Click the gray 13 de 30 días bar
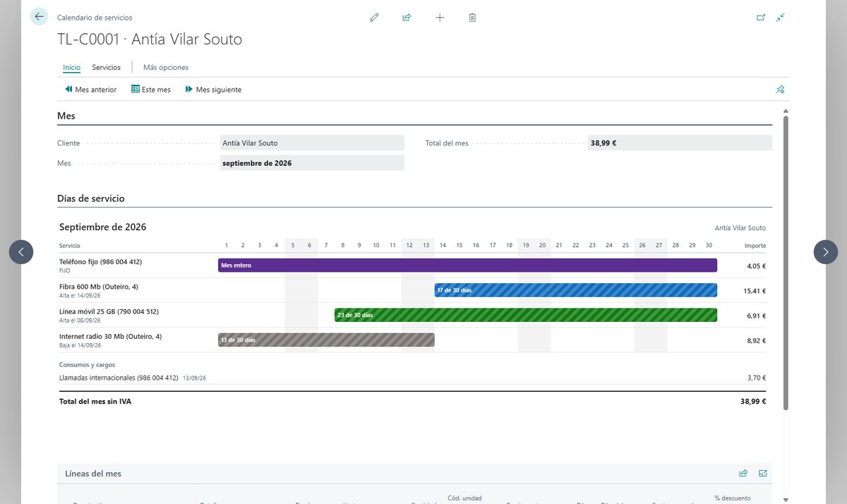Image resolution: width=847 pixels, height=504 pixels. pos(326,340)
